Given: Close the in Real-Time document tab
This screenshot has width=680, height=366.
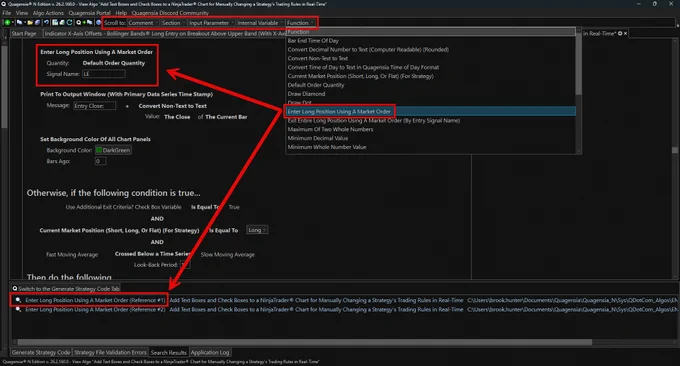Looking at the screenshot, I should 625,33.
